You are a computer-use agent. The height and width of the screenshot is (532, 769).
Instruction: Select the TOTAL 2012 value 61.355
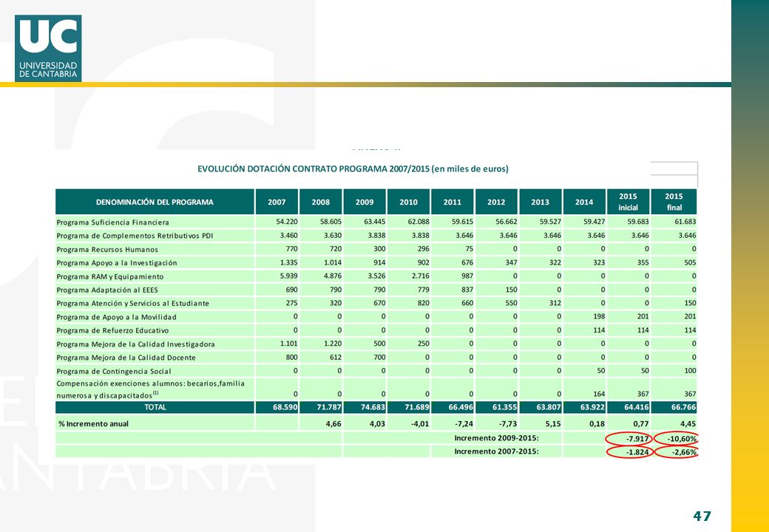(x=505, y=407)
